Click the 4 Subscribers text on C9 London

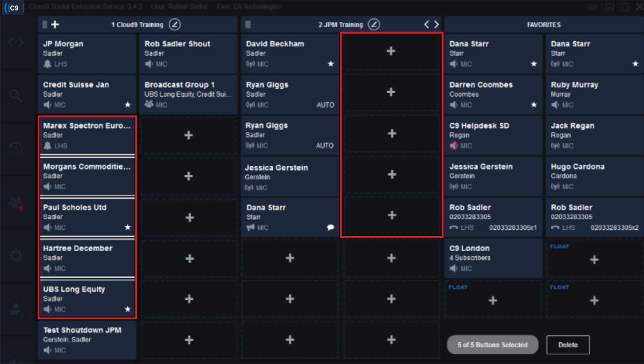[470, 258]
